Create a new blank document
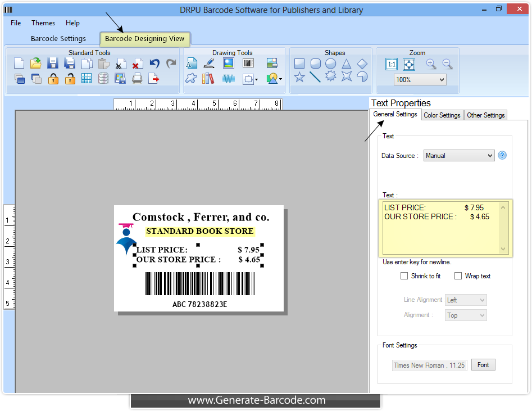 click(x=19, y=64)
